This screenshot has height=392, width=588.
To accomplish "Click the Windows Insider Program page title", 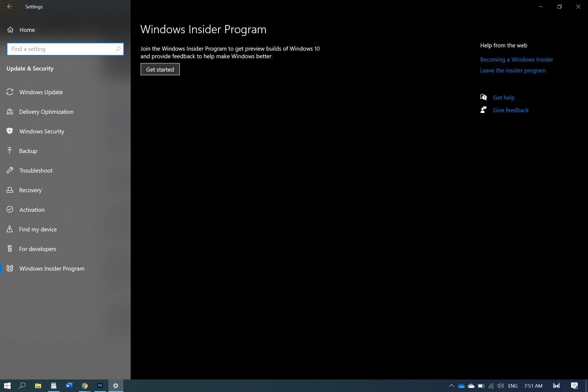I will tap(203, 29).
